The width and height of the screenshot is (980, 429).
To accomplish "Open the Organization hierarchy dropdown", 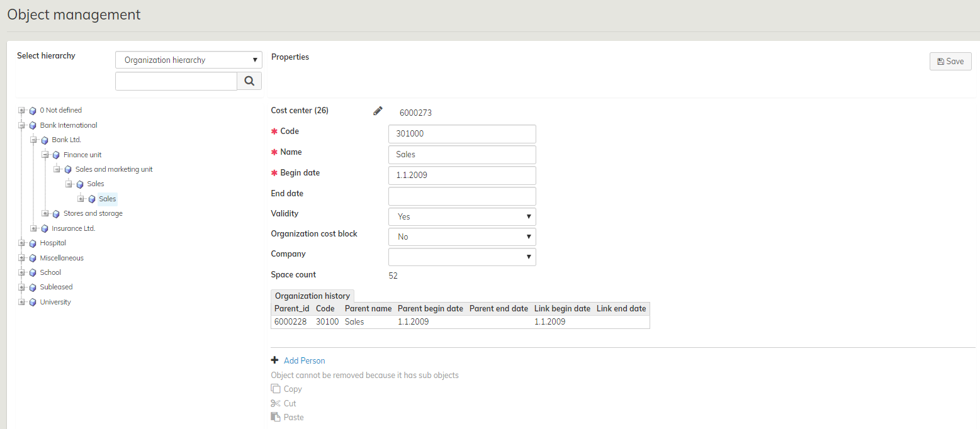I will (189, 60).
